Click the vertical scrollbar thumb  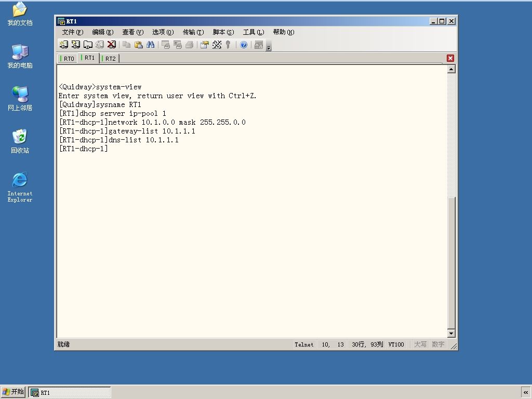(x=451, y=262)
